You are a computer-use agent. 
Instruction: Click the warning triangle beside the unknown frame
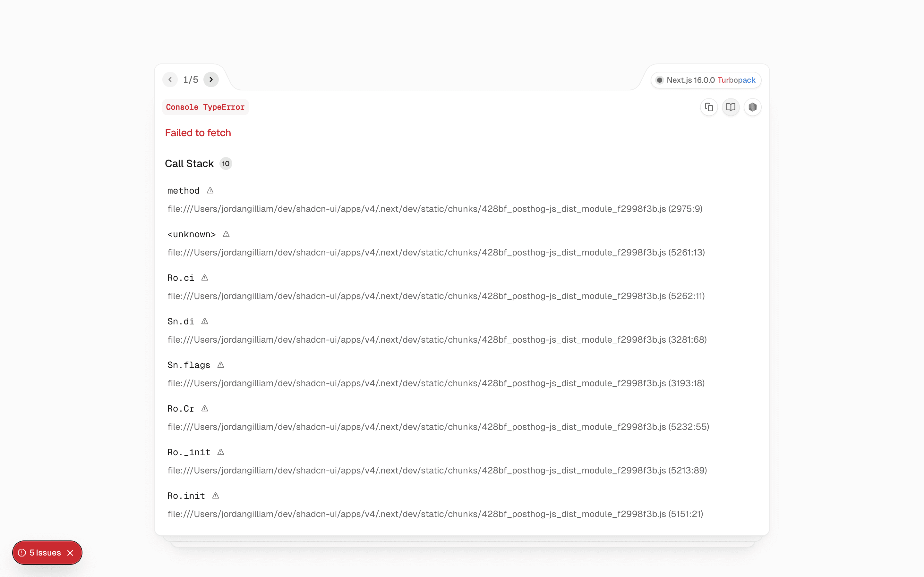226,234
